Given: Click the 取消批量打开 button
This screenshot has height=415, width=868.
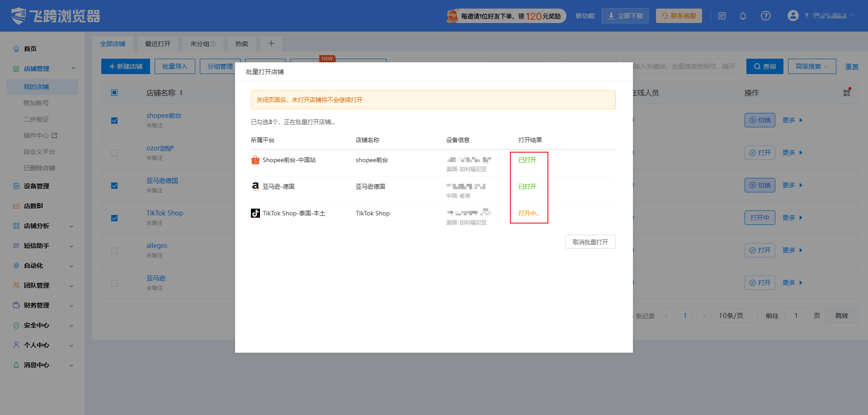Looking at the screenshot, I should point(590,242).
